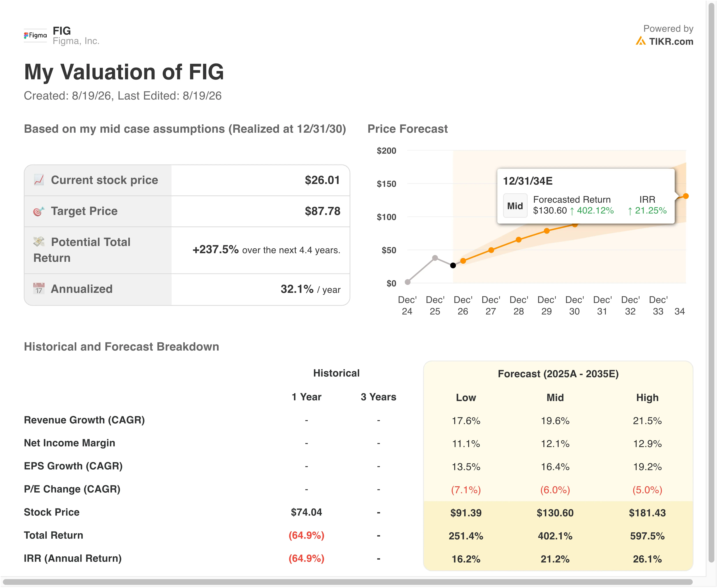Select the Mid forecast column header

555,398
